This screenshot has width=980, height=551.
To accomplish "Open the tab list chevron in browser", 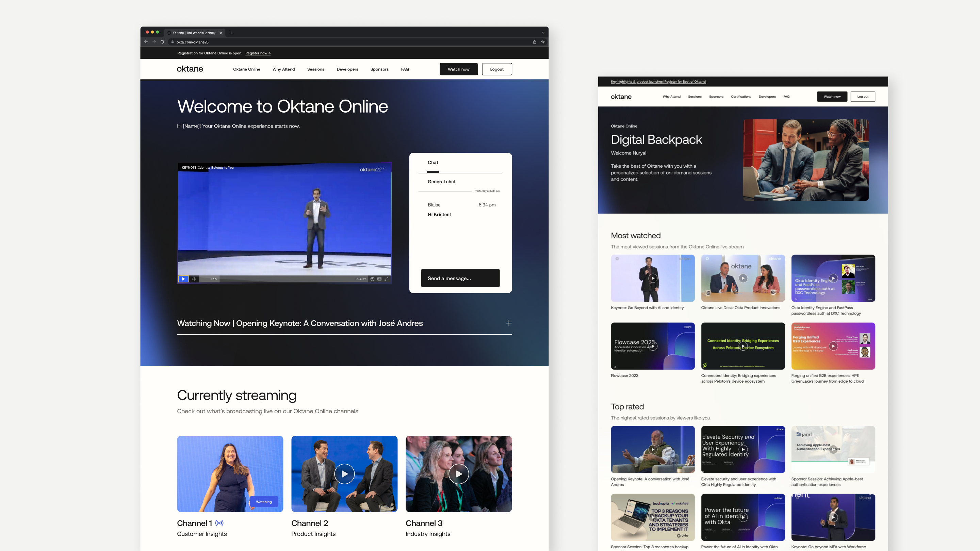I will tap(543, 33).
